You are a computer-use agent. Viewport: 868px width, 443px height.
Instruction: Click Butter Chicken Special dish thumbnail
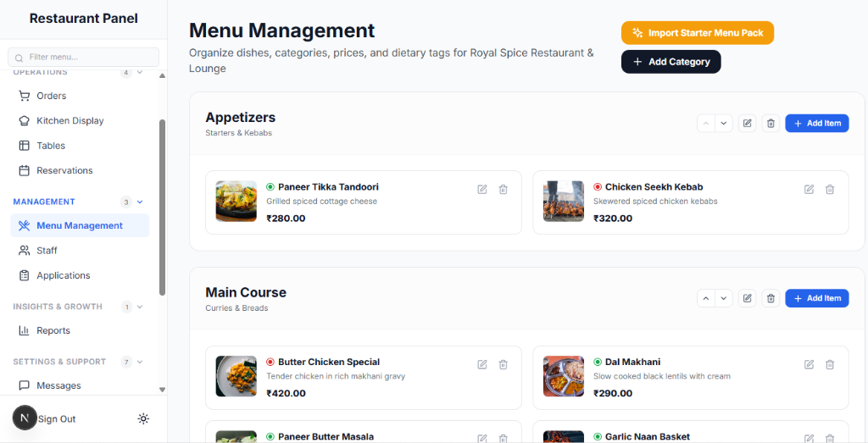236,376
